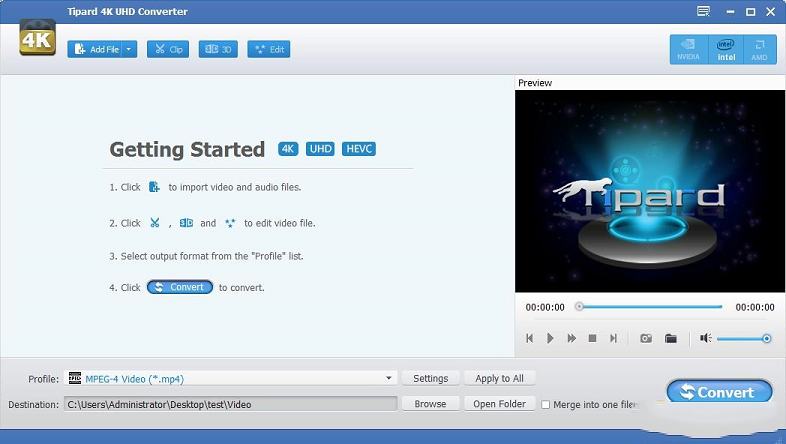
Task: Click the Convert button in step 4
Action: [x=180, y=287]
